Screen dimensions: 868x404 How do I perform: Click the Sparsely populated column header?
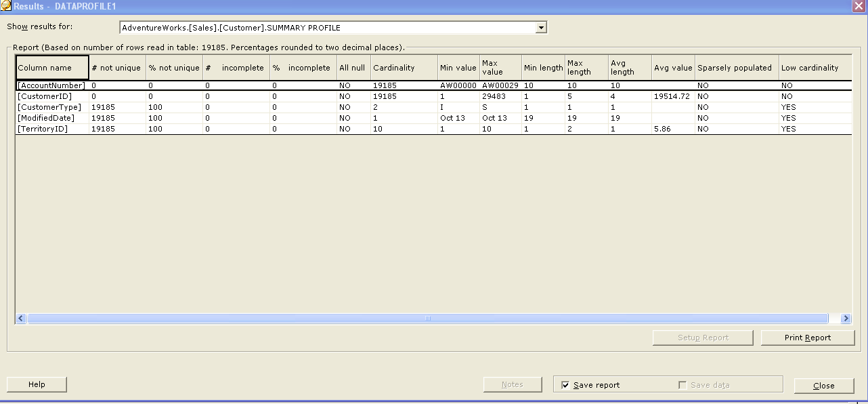(737, 68)
